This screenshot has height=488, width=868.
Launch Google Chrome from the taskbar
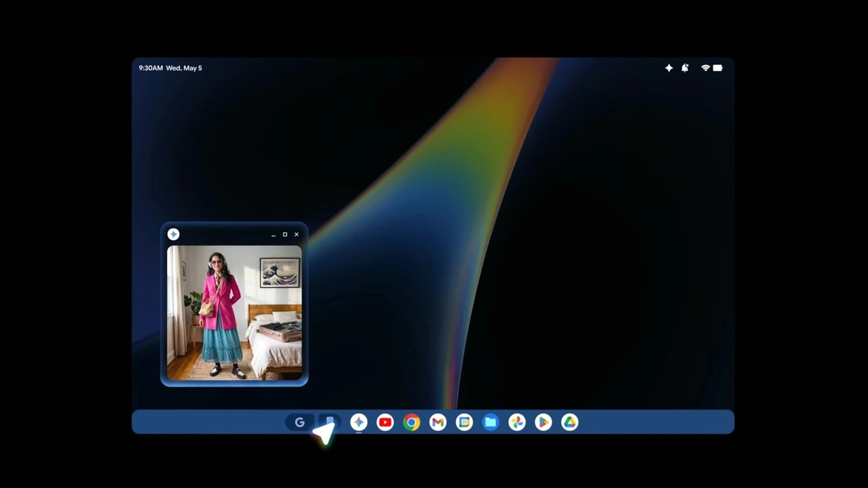(412, 422)
